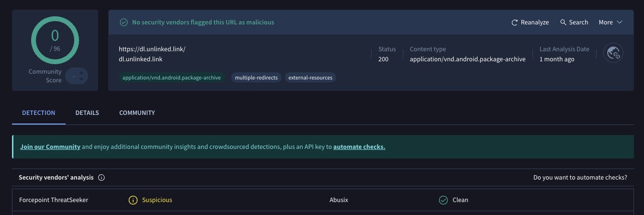644x215 pixels.
Task: Switch to the DETAILS tab
Action: pyautogui.click(x=87, y=113)
